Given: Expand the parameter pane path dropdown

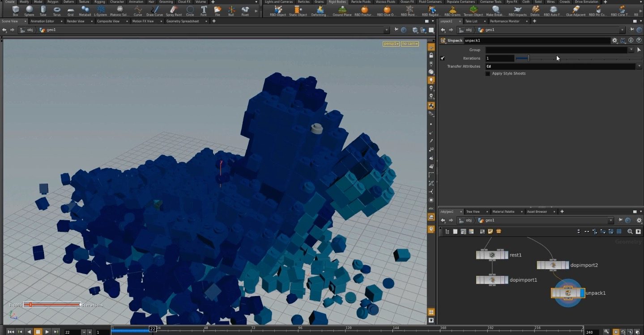Looking at the screenshot, I should 623,30.
